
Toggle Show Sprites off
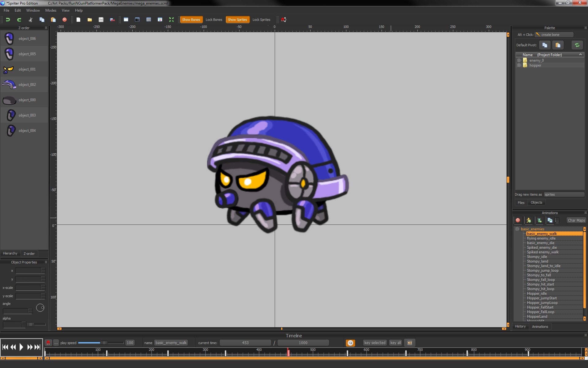(237, 19)
